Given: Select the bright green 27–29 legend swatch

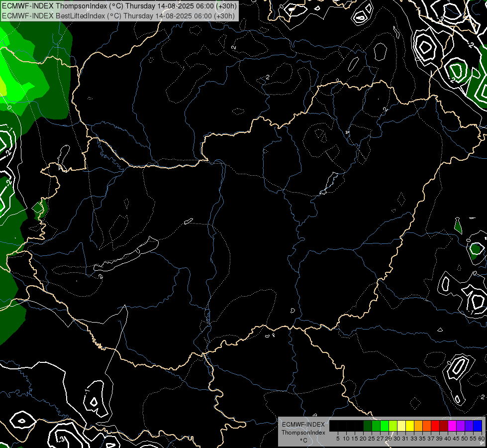Looking at the screenshot, I should (x=385, y=426).
